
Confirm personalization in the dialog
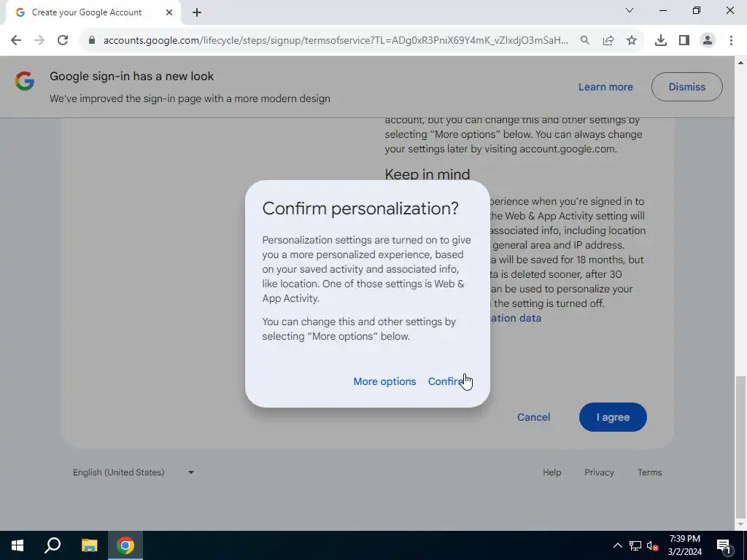[446, 381]
